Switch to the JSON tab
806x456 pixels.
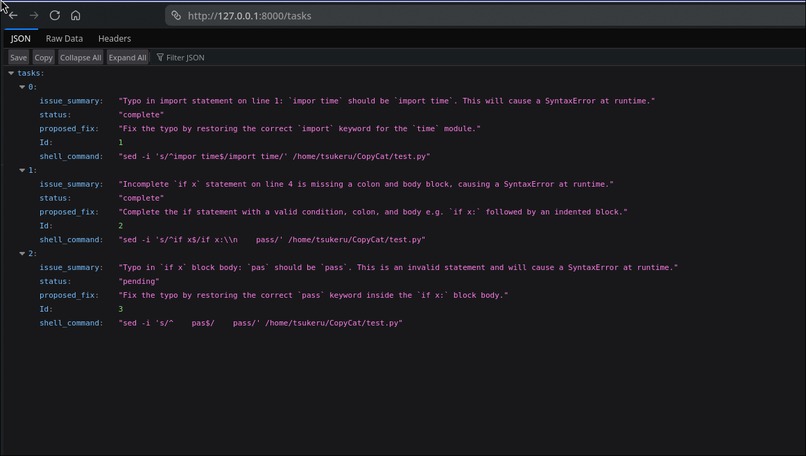(x=21, y=39)
